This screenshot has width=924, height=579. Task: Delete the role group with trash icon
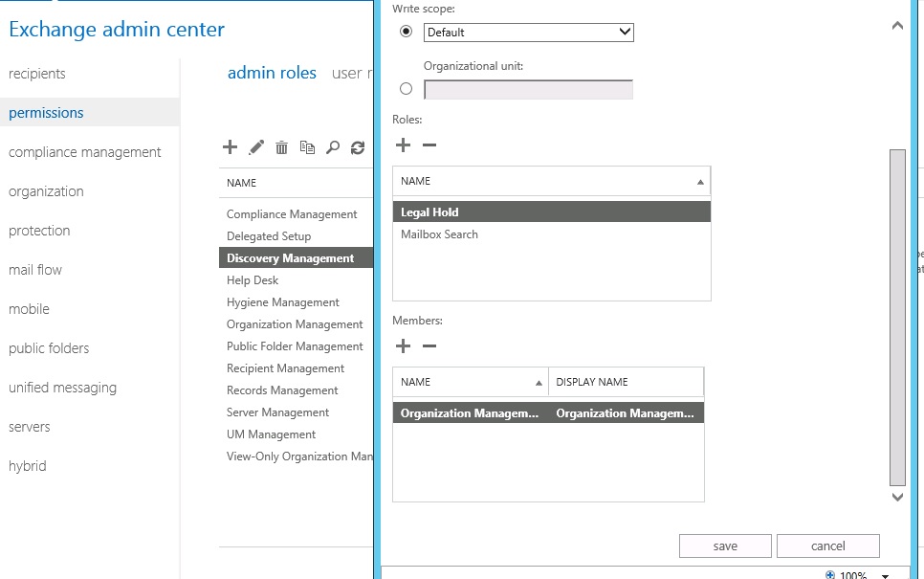[281, 147]
